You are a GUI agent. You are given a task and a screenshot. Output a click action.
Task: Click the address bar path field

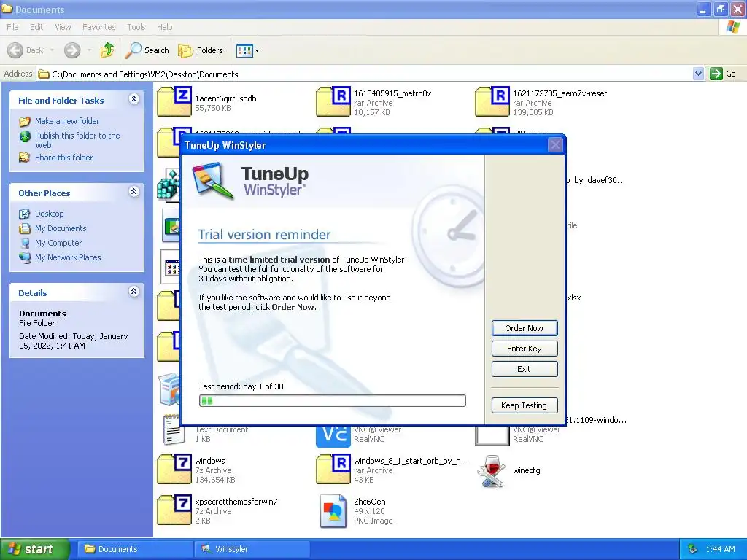[x=365, y=74]
